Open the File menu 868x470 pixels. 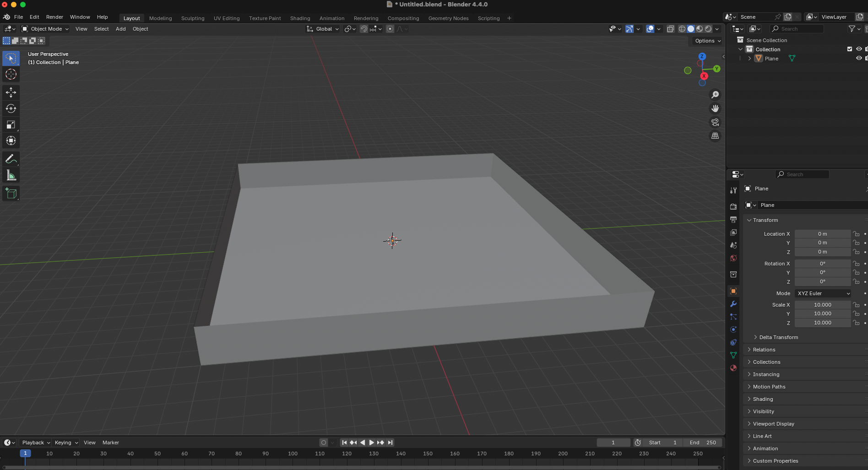(18, 17)
